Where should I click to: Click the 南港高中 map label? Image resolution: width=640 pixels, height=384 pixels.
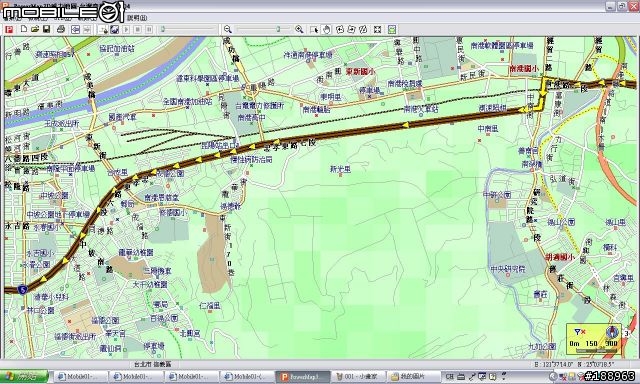coord(251,118)
